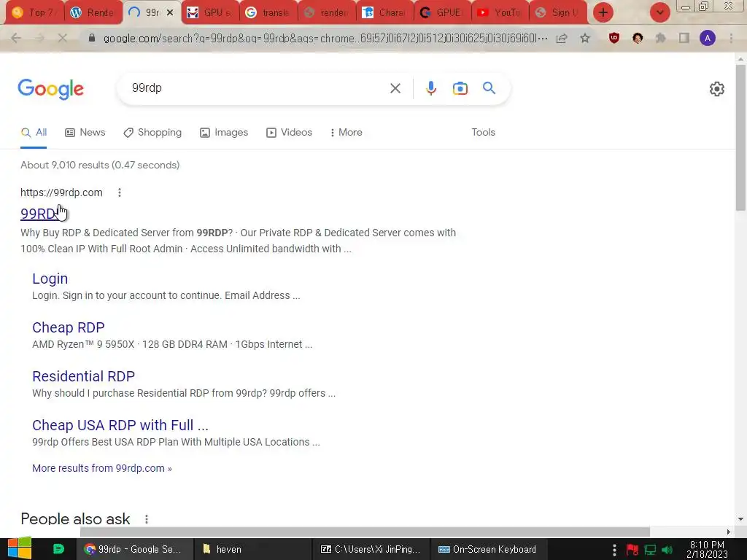Switch to the Chara tab
Screen dimensions: 747x560
click(385, 12)
